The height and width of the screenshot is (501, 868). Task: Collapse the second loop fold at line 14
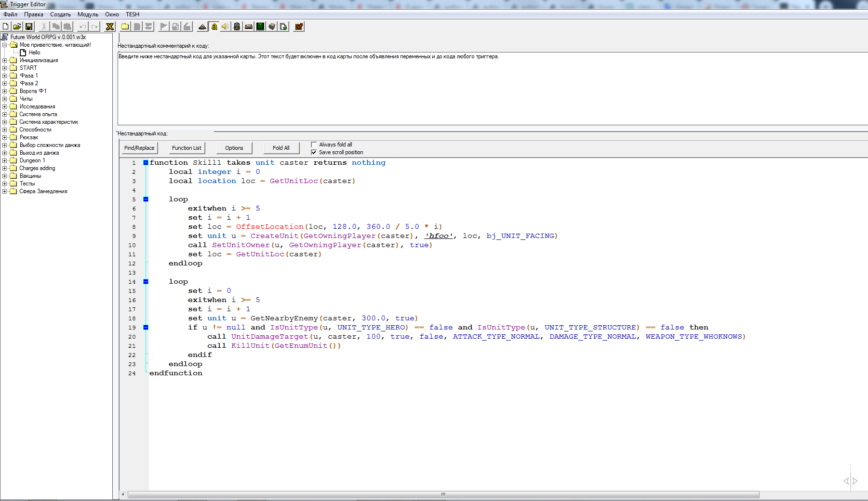[146, 282]
